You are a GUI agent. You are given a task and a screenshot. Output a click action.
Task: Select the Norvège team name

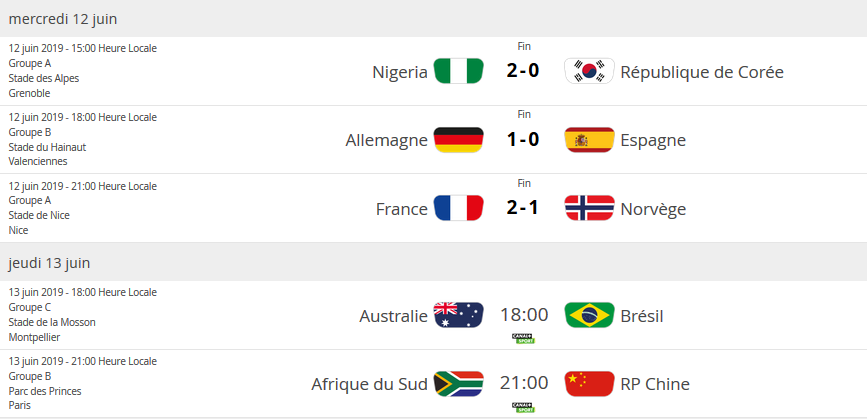pyautogui.click(x=654, y=209)
